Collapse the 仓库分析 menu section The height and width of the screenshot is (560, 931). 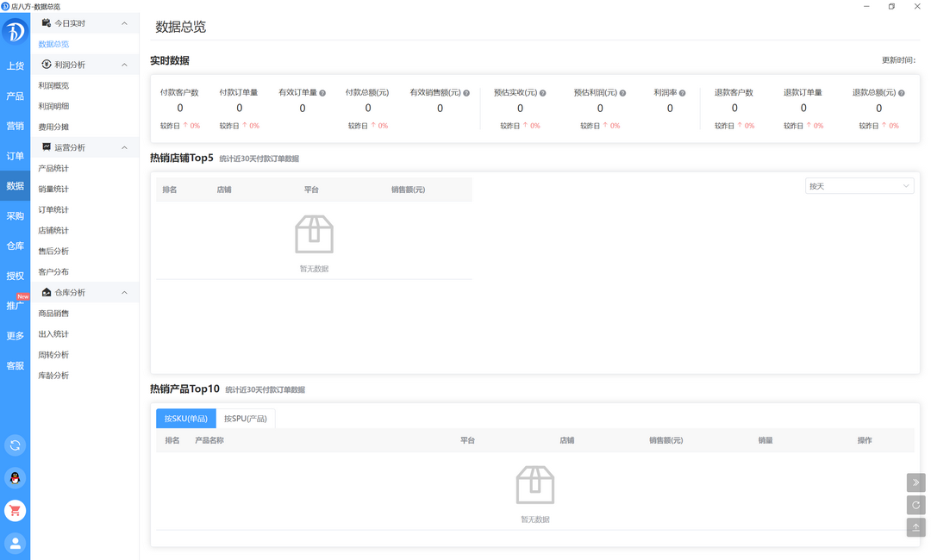(124, 293)
